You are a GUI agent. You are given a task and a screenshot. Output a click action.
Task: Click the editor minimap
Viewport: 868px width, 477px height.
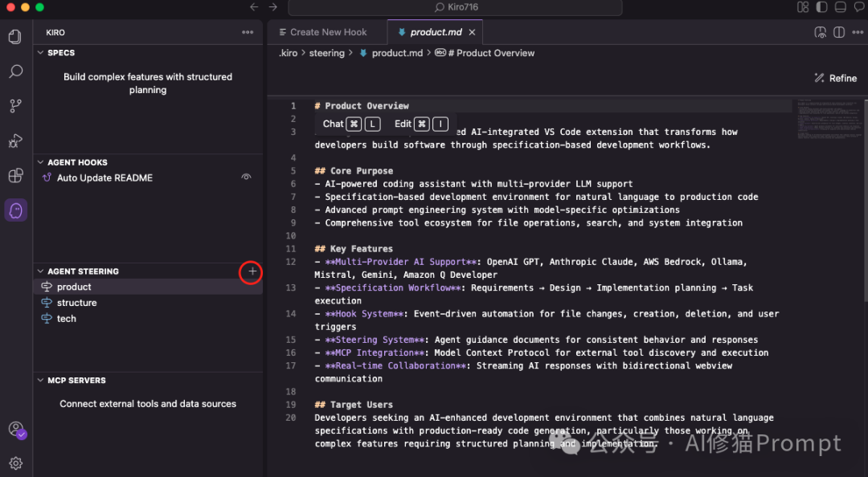tap(828, 120)
